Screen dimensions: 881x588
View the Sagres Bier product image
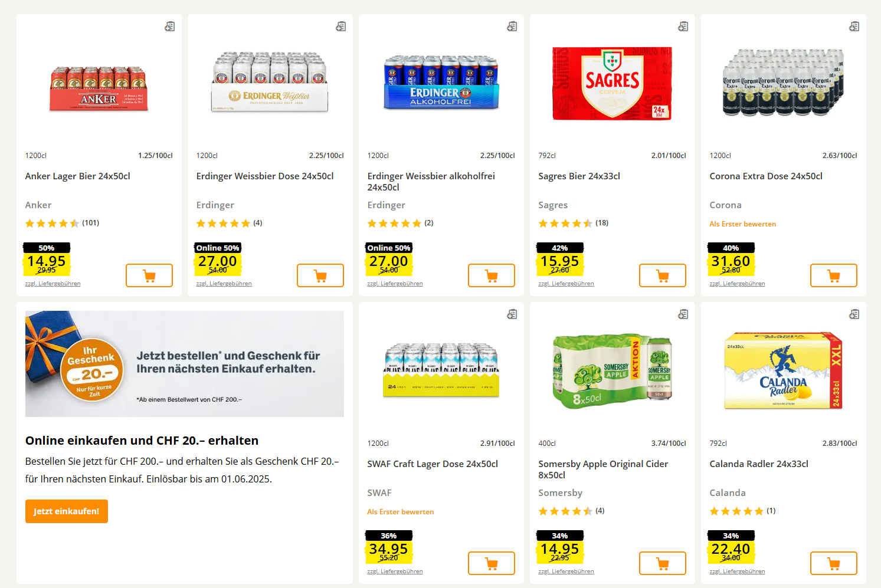coord(612,83)
